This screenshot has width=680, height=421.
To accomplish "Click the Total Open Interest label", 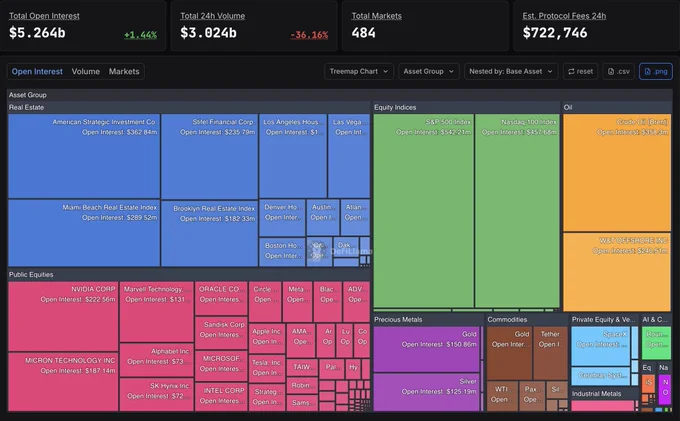I will coord(44,16).
